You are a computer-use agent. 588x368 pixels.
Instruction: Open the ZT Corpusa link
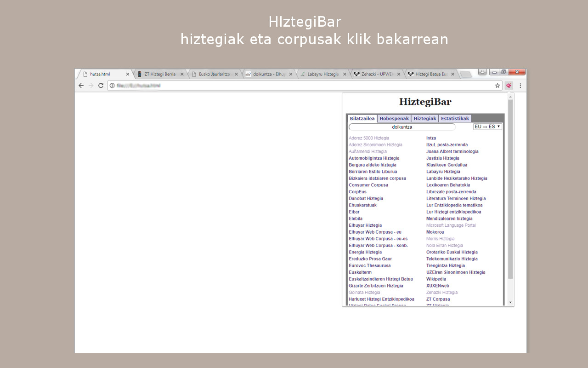[x=437, y=299]
